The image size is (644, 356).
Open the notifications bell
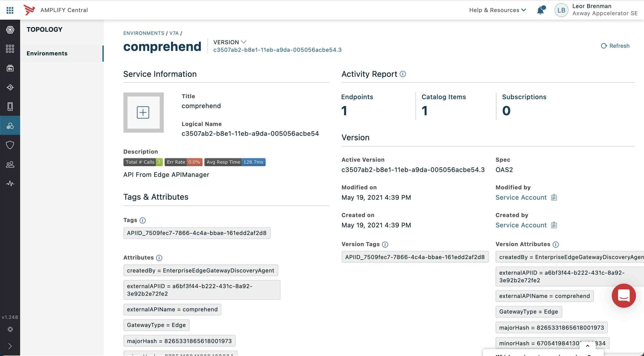pyautogui.click(x=541, y=10)
